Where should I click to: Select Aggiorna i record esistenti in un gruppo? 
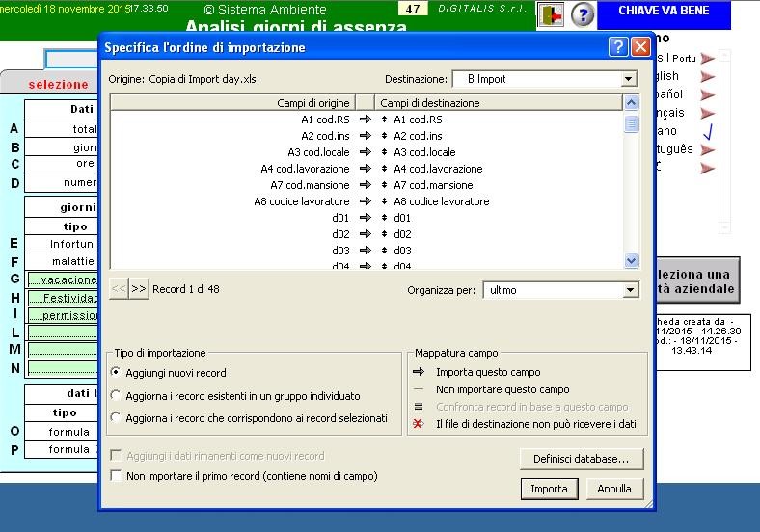point(116,395)
